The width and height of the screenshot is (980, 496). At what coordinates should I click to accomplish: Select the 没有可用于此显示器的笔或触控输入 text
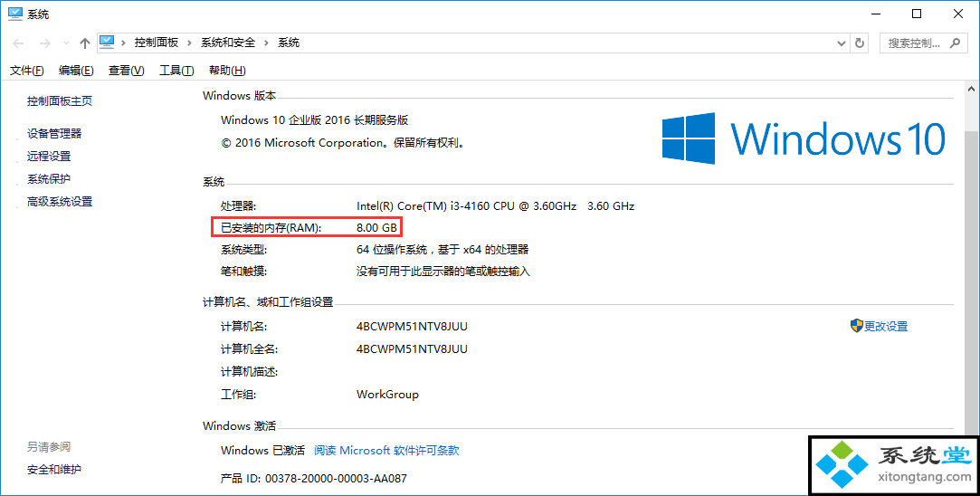click(443, 272)
